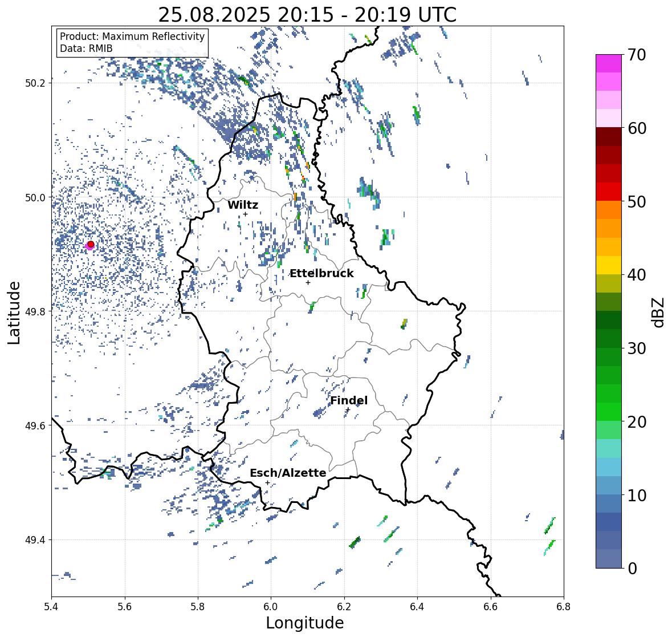Pick the orange colorbar segment below 50
672x637 pixels.
click(609, 210)
